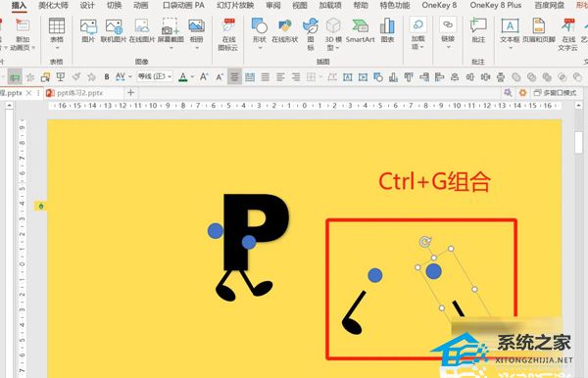The height and width of the screenshot is (378, 588).
Task: Click the 在线图片 icon
Action: (x=142, y=30)
